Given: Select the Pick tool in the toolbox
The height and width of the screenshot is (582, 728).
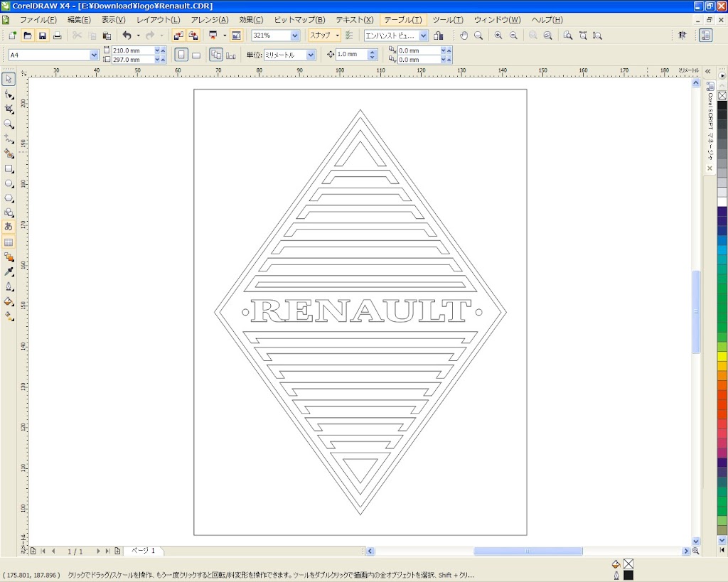Looking at the screenshot, I should [x=9, y=79].
